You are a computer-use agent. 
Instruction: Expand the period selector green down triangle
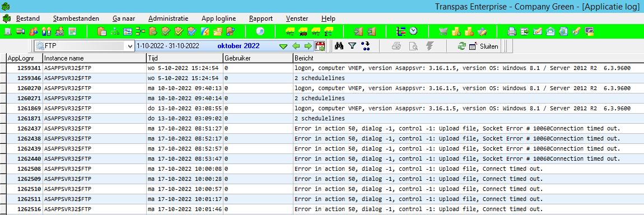click(x=283, y=46)
